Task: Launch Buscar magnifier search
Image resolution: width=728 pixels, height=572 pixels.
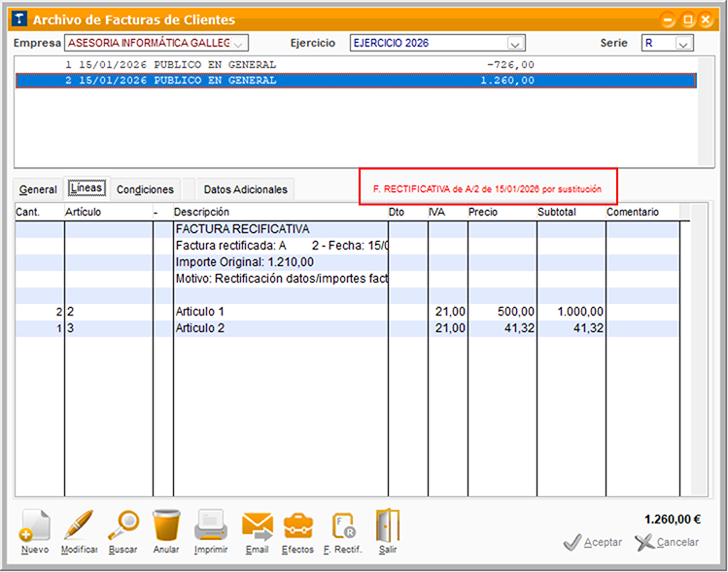Action: pos(123,531)
